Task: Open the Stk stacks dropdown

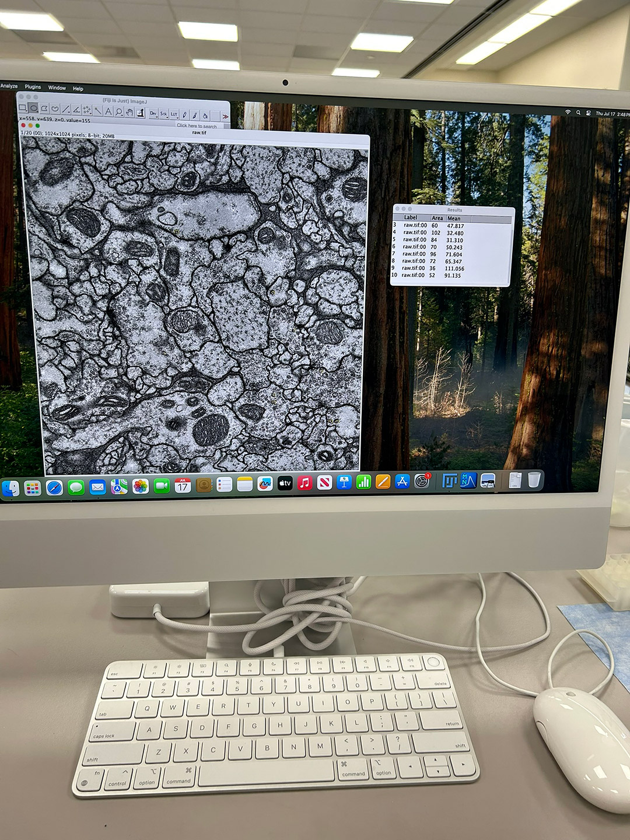Action: pos(164,114)
